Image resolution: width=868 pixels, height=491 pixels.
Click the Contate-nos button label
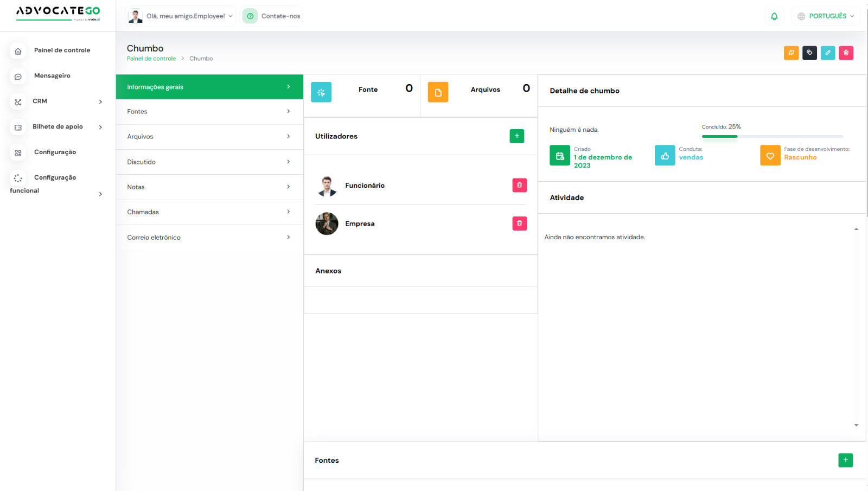(280, 16)
